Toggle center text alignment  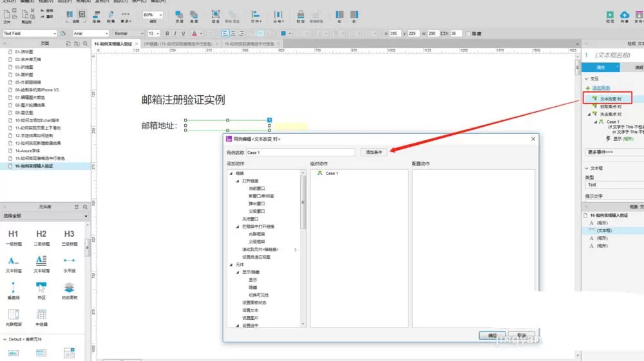233,33
